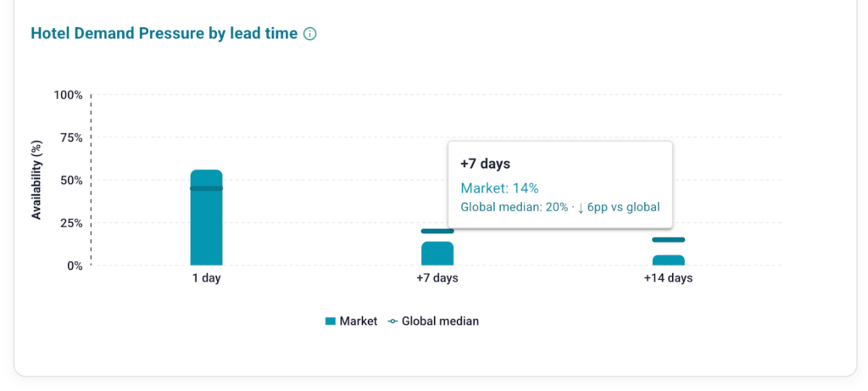This screenshot has width=868, height=391.
Task: Toggle the Market series via its legend label
Action: [358, 321]
